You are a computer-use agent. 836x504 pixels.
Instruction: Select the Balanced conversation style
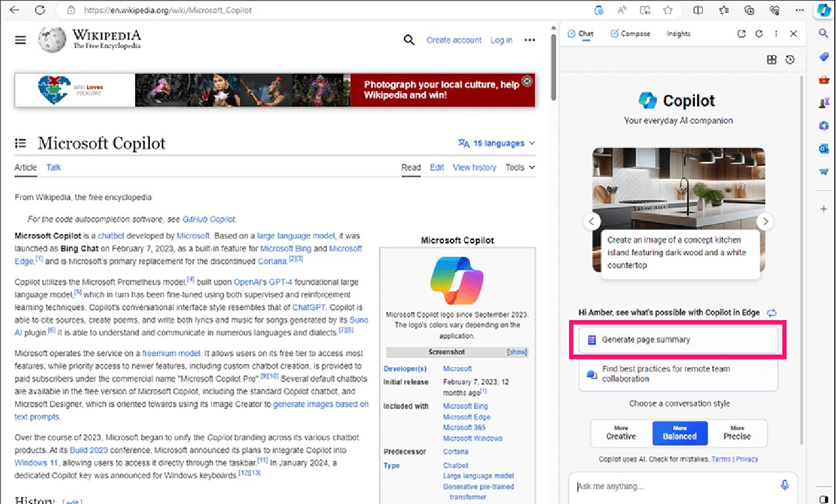pyautogui.click(x=680, y=433)
